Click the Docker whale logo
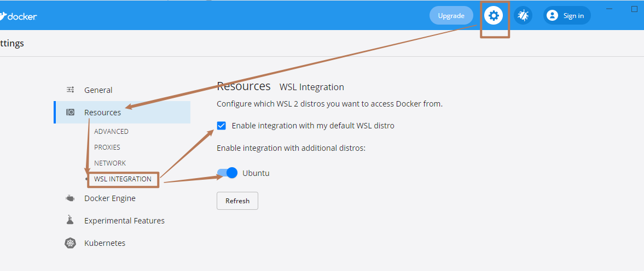 [3, 16]
